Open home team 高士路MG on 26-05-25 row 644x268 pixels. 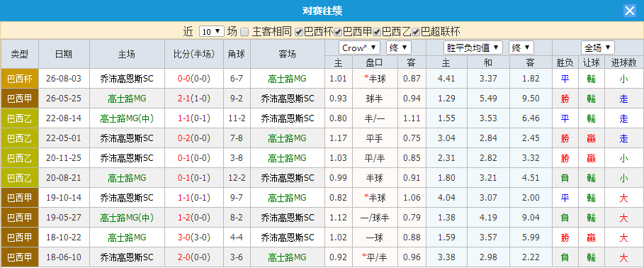127,99
